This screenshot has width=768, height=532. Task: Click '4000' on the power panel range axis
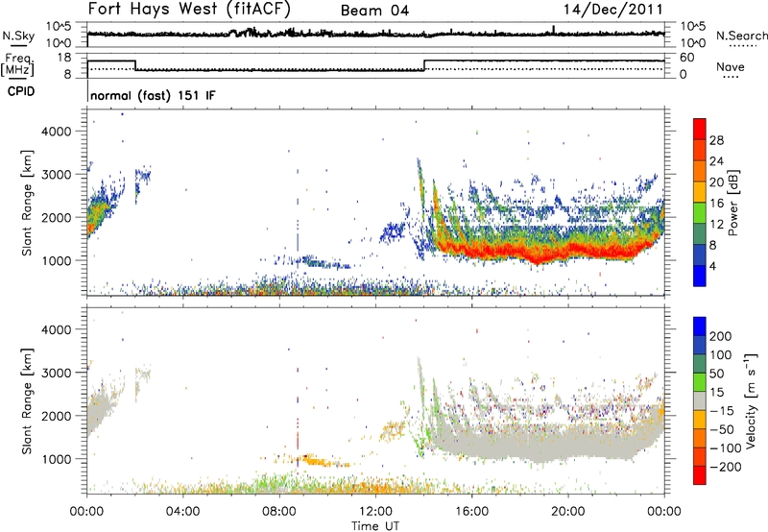pos(57,132)
